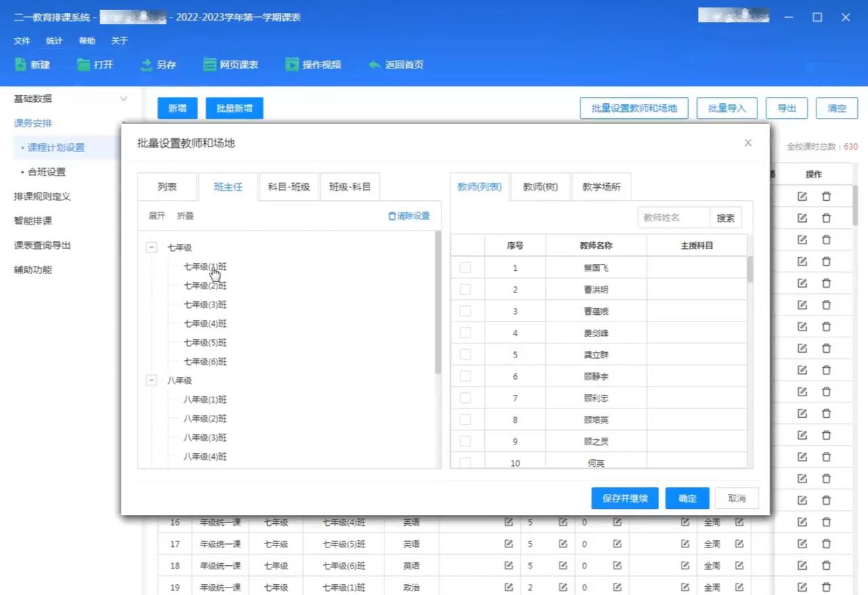
Task: Click the 保存并继续 button
Action: tap(625, 498)
